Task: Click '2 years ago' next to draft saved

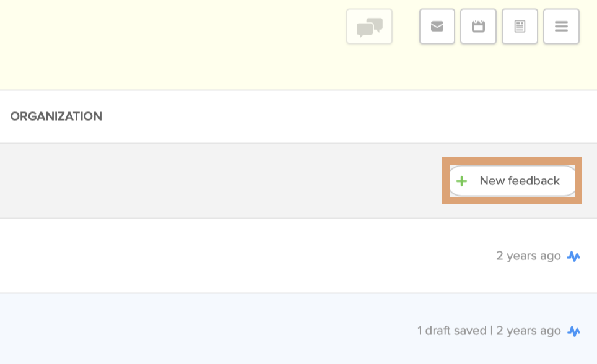Action: (528, 331)
